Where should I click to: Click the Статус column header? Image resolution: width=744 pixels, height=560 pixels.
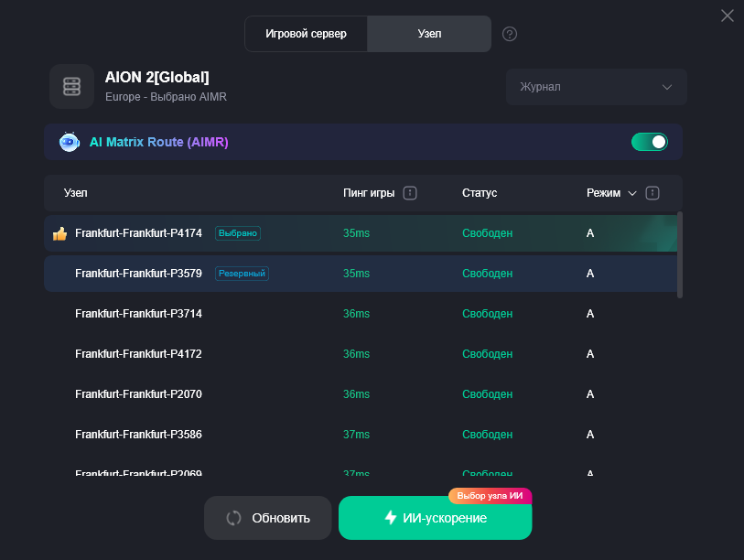click(480, 193)
